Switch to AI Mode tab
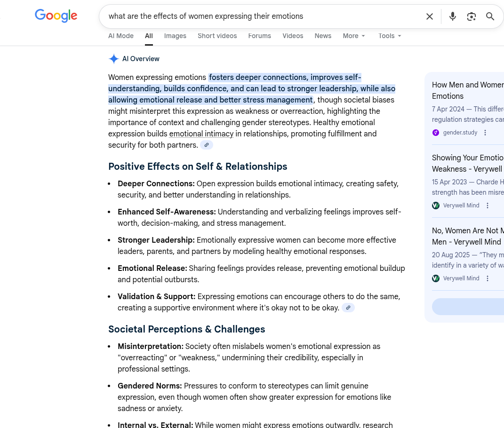 (121, 36)
